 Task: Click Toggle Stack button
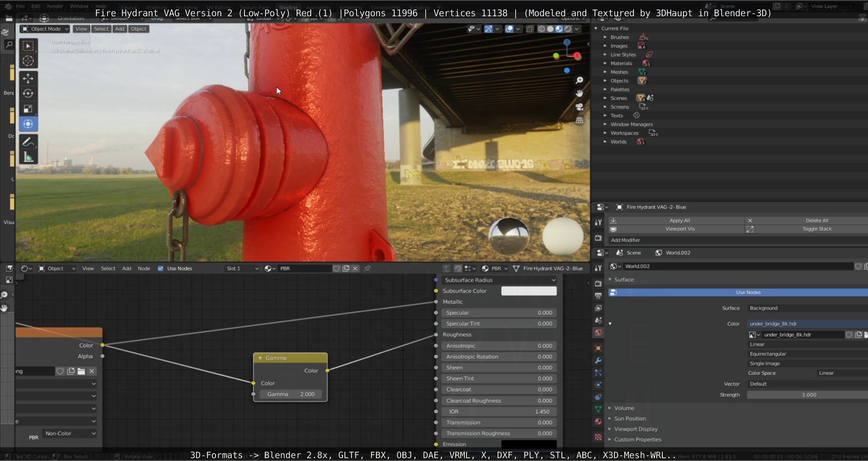[x=807, y=229]
